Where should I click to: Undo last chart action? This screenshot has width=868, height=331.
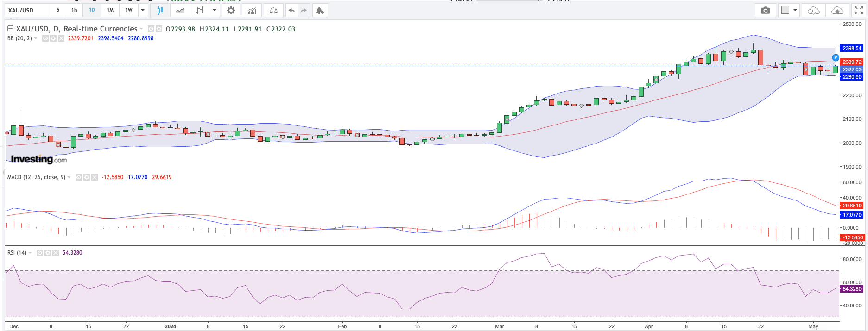[x=291, y=10]
